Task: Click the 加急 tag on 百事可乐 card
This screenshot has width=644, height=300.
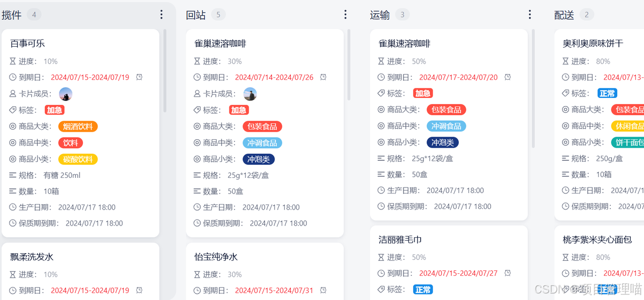Action: (x=54, y=110)
